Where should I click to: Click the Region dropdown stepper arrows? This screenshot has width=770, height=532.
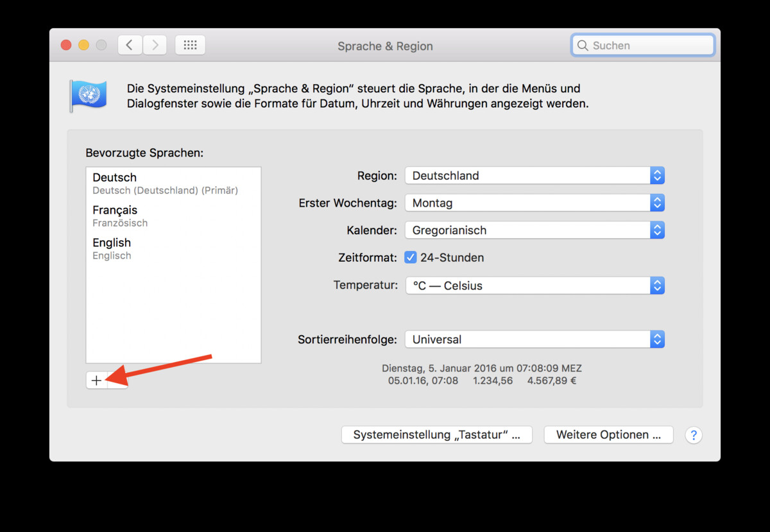[x=656, y=175]
